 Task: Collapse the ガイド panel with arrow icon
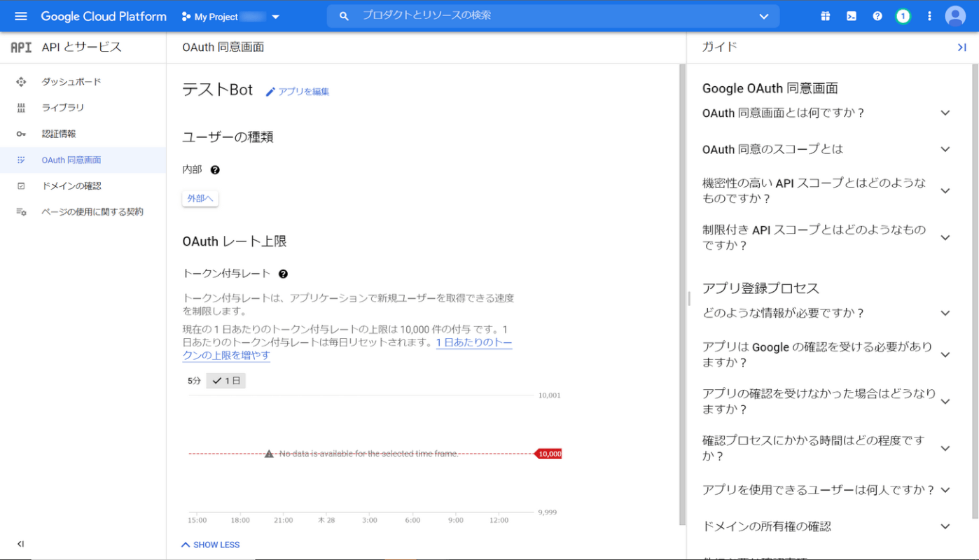[961, 48]
